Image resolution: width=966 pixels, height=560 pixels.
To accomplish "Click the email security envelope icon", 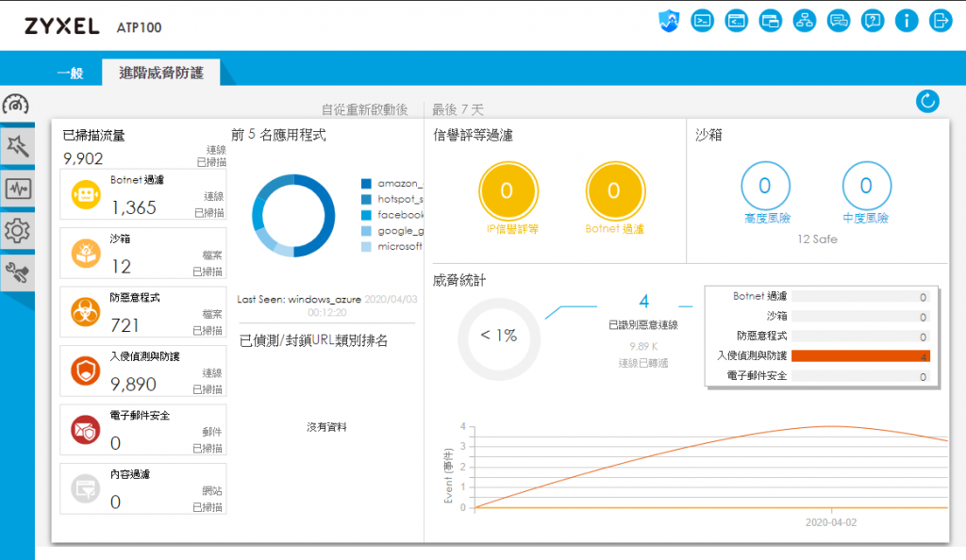I will [86, 430].
